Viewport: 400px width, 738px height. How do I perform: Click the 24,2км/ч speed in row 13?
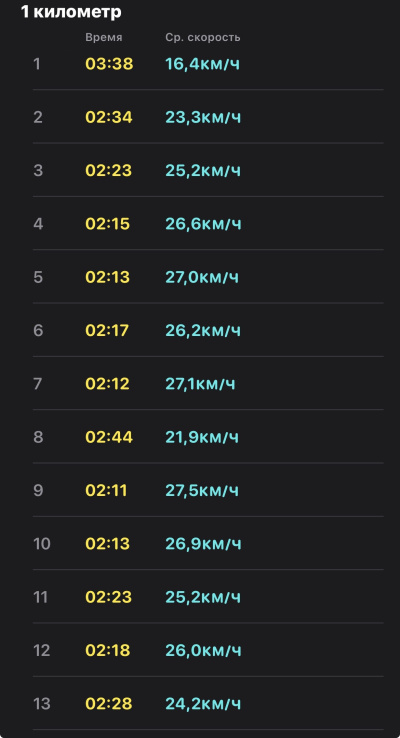pyautogui.click(x=203, y=704)
